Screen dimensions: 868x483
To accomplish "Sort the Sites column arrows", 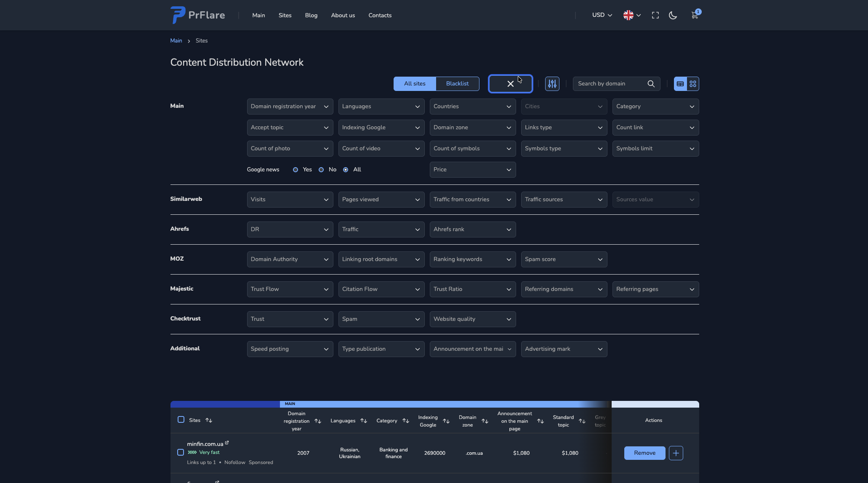I will 209,420.
